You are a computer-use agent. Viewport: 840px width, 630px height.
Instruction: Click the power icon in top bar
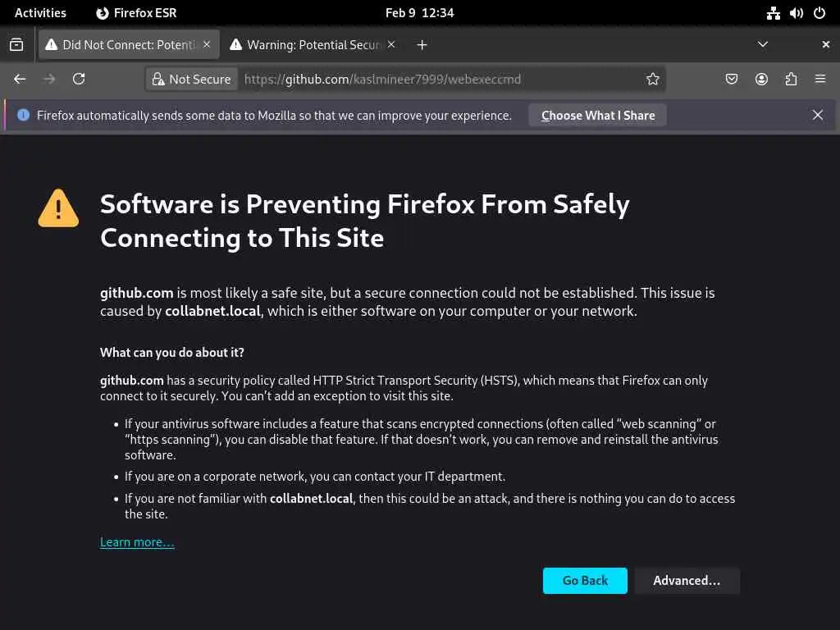819,13
